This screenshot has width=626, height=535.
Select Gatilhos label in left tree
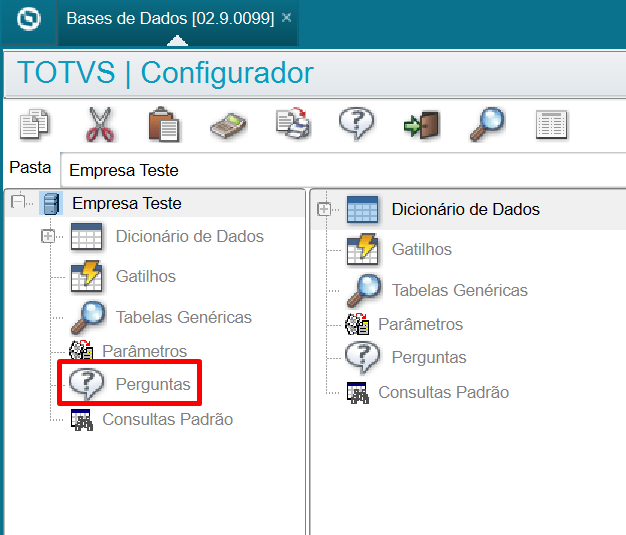[146, 276]
